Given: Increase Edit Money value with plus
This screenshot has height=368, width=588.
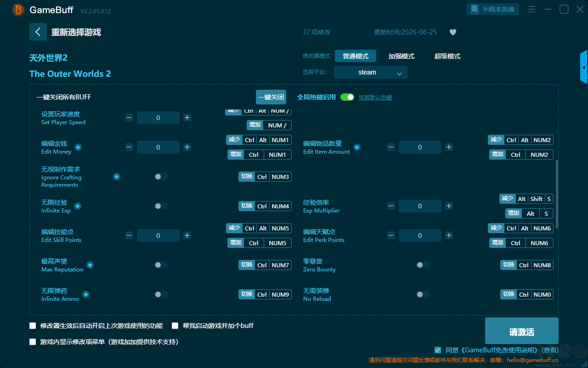Looking at the screenshot, I should click(187, 147).
